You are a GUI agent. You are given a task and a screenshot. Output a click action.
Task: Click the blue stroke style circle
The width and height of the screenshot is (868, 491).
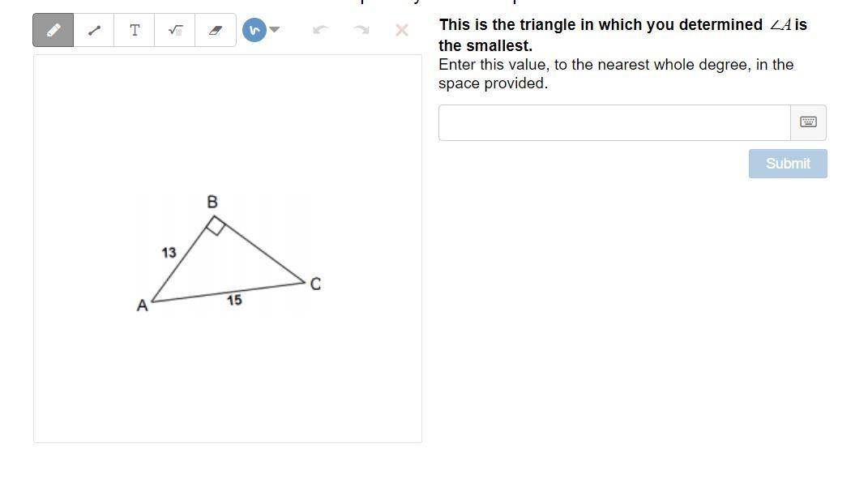point(254,31)
